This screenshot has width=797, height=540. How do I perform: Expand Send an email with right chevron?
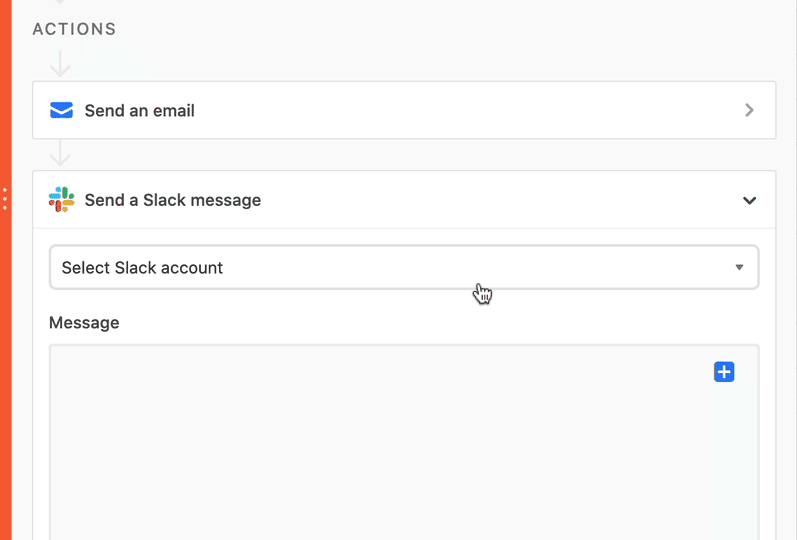point(749,110)
